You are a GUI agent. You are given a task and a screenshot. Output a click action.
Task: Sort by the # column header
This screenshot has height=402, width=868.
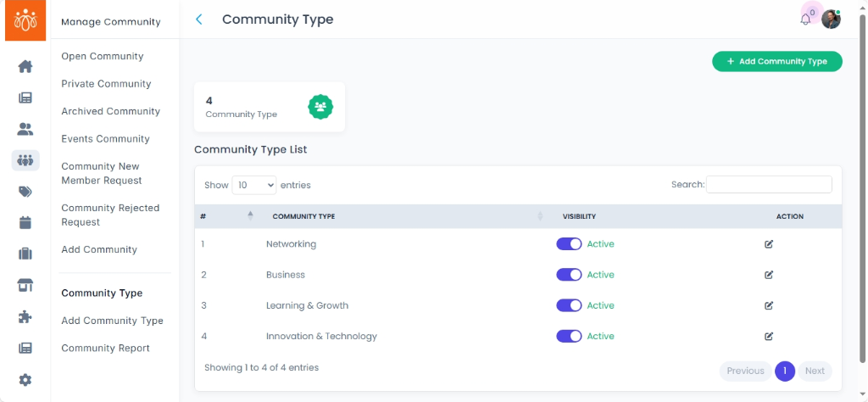250,216
